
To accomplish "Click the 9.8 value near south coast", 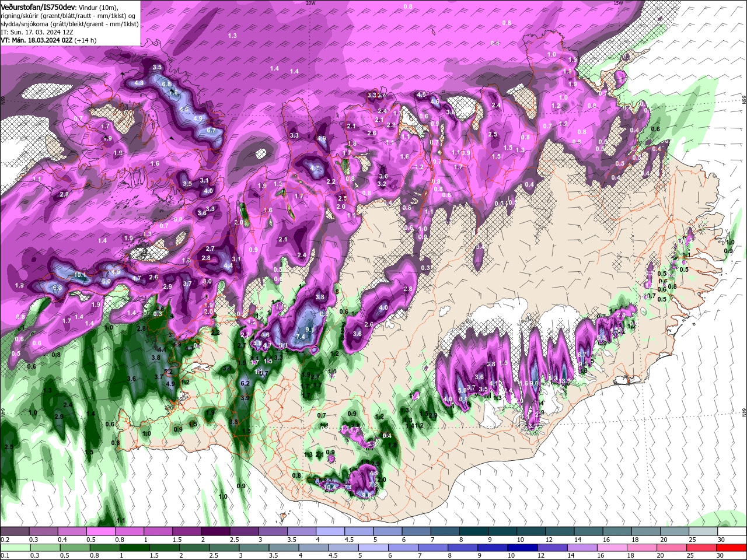I will pyautogui.click(x=366, y=495).
